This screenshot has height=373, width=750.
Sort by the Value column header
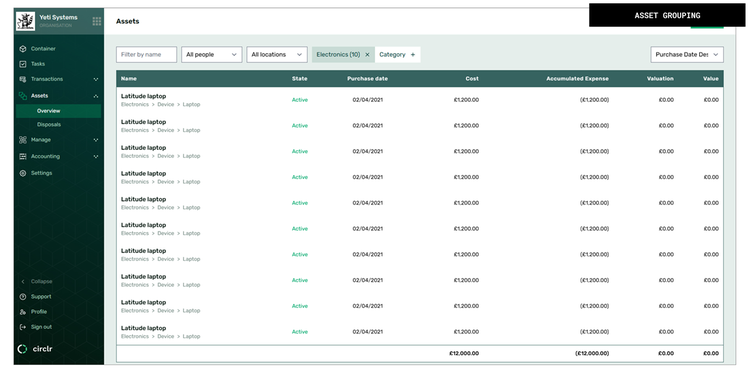[x=711, y=78]
